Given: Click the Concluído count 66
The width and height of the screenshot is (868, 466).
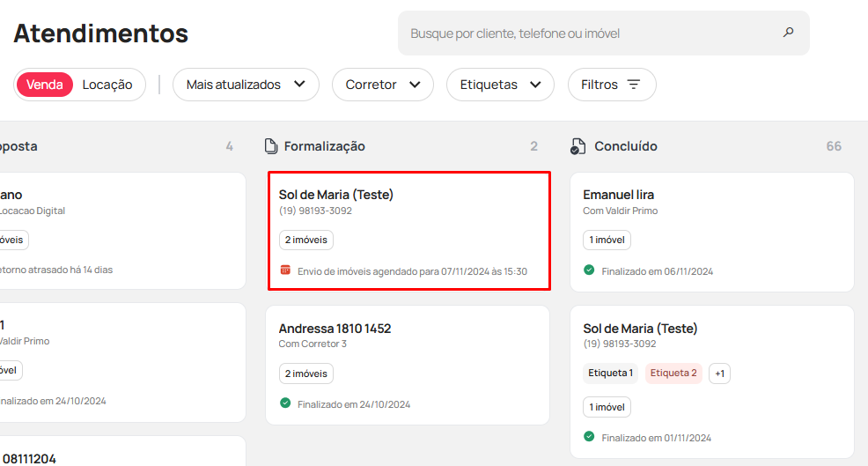Looking at the screenshot, I should pyautogui.click(x=834, y=146).
